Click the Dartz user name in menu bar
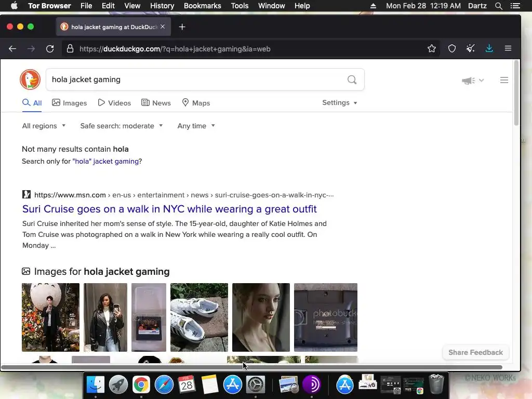The width and height of the screenshot is (532, 399). click(477, 6)
